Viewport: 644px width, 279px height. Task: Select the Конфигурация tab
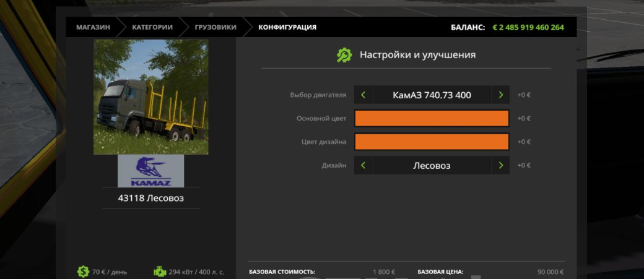coord(287,27)
